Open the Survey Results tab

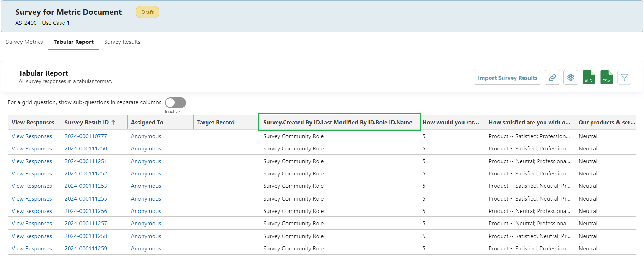pyautogui.click(x=122, y=42)
